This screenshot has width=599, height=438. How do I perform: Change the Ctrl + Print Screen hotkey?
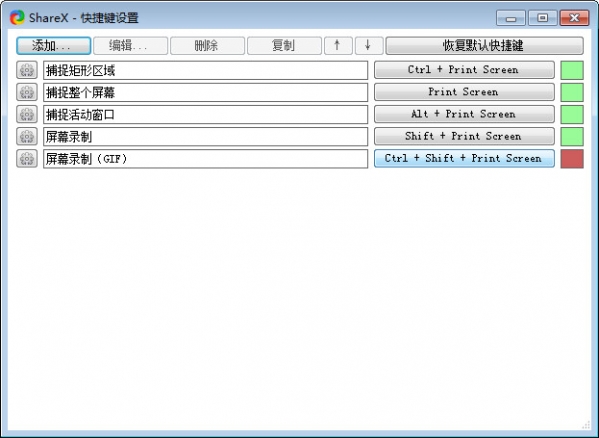point(464,70)
